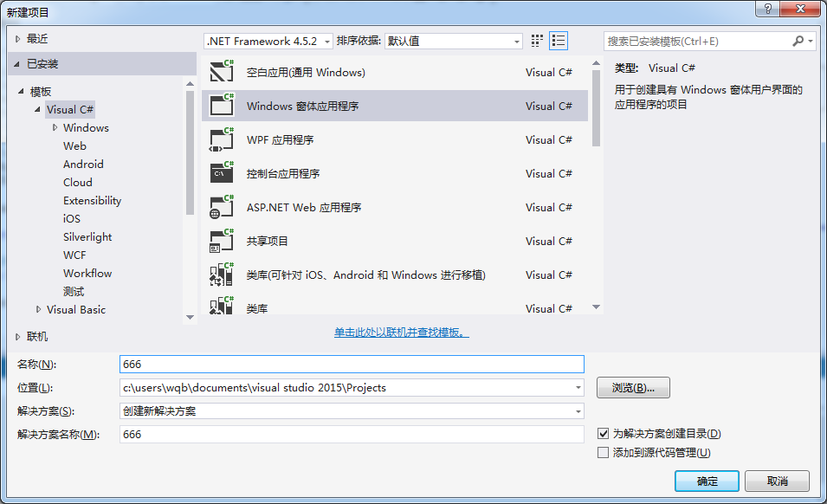Click the template list scroll down arrow
The height and width of the screenshot is (504, 827).
[x=596, y=307]
